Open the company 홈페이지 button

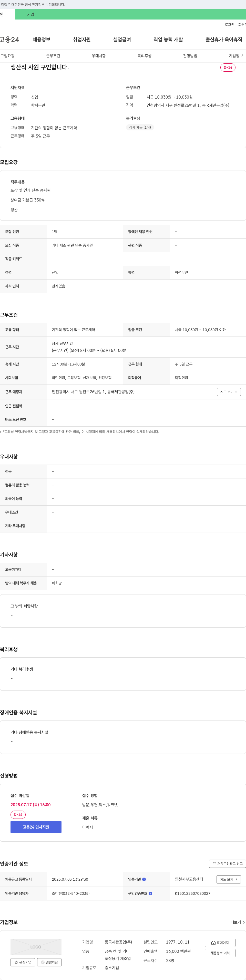(x=220, y=943)
